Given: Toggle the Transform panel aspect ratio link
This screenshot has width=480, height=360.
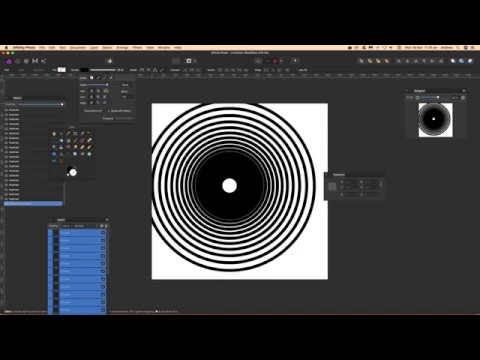Looking at the screenshot, I should [381, 184].
